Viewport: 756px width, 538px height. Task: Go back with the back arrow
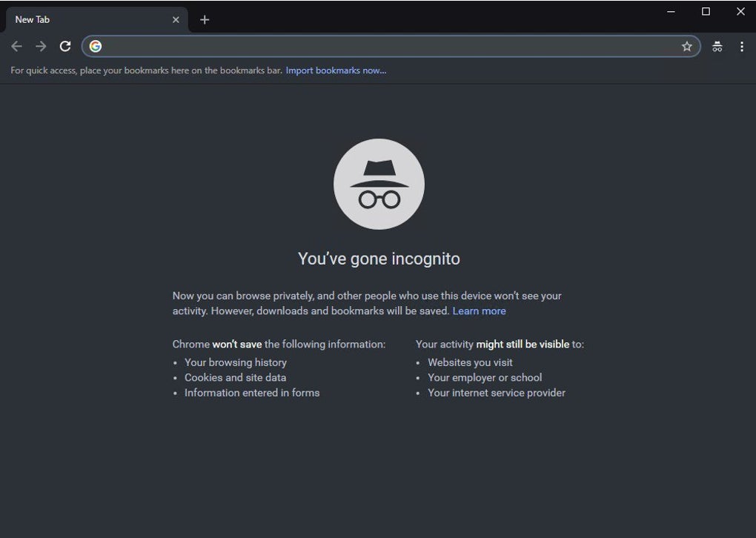coord(16,46)
